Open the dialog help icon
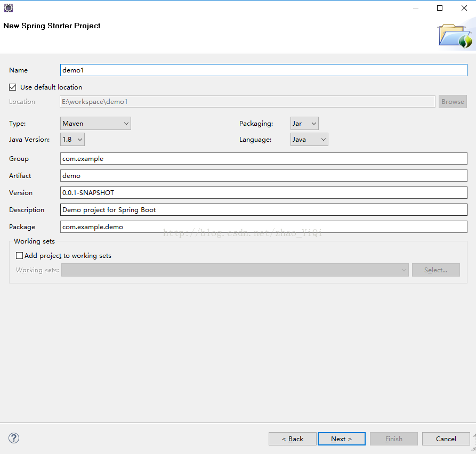The height and width of the screenshot is (454, 476). pos(14,438)
